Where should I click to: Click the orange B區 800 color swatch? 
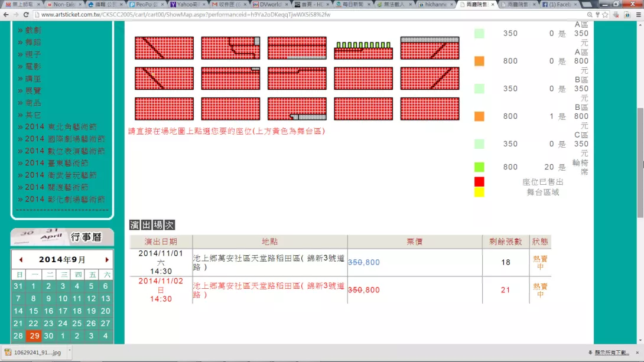pyautogui.click(x=479, y=116)
